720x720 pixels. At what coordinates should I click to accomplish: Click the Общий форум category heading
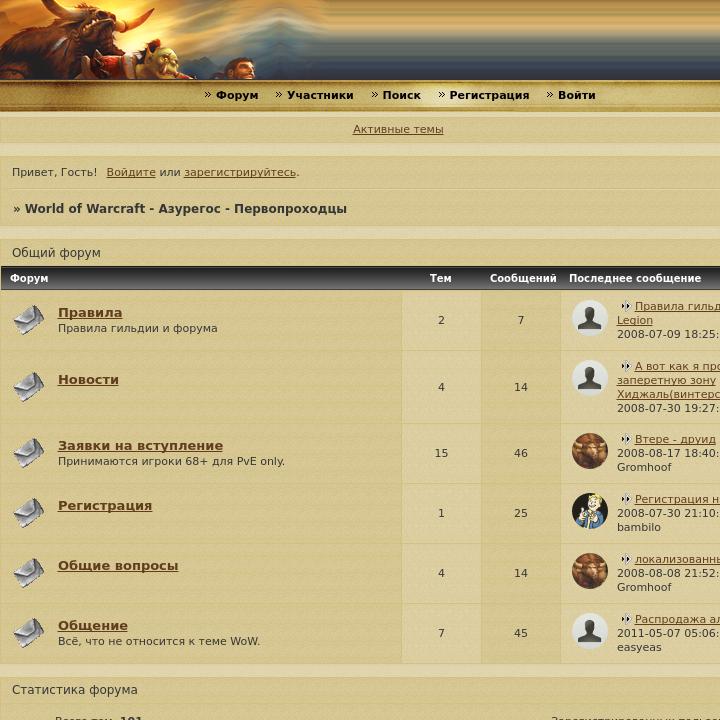tap(56, 253)
